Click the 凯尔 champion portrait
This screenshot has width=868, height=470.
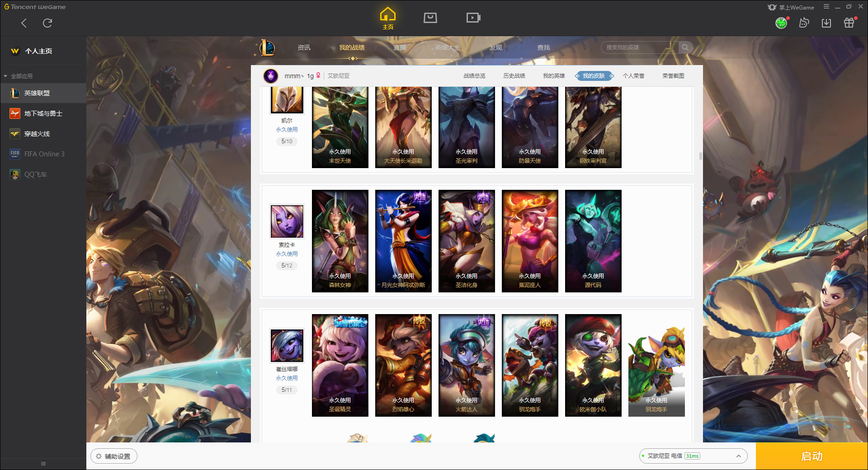click(287, 100)
